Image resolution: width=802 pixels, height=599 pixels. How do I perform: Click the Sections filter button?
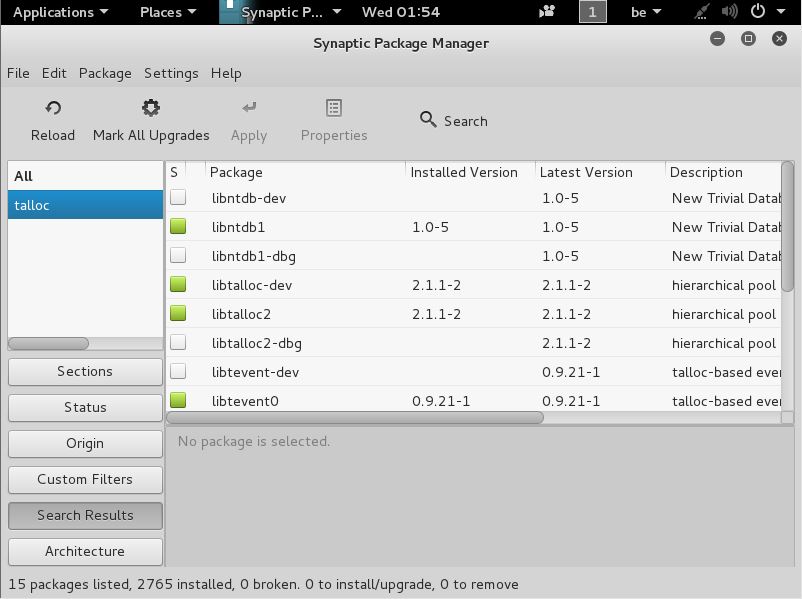point(85,371)
